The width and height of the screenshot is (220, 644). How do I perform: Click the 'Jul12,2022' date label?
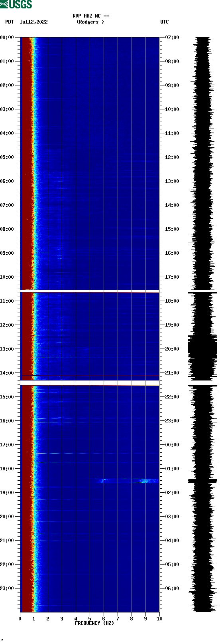point(33,22)
